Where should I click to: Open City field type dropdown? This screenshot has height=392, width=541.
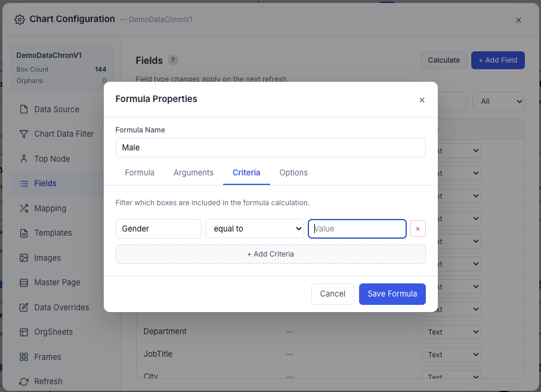[x=452, y=375]
